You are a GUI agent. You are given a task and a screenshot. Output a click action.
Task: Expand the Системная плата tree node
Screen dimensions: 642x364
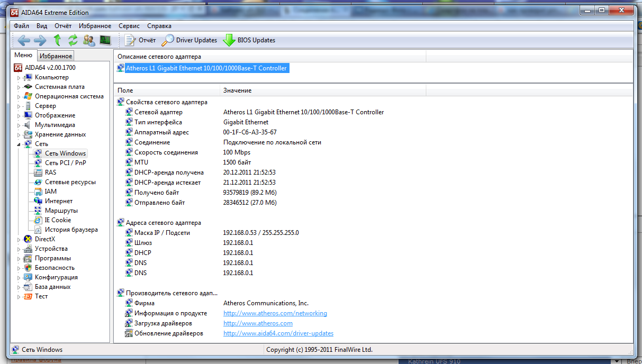[x=19, y=87]
